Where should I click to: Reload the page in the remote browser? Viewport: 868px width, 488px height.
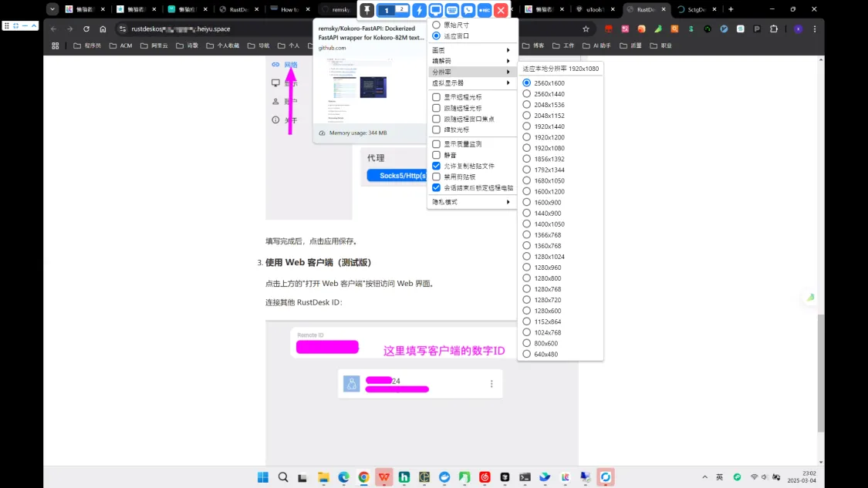click(86, 29)
